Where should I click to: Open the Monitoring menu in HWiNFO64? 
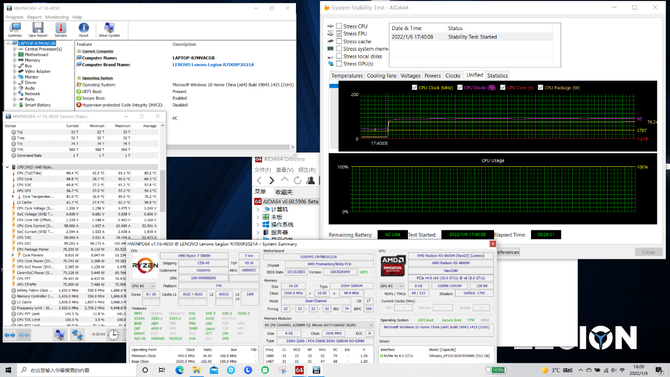57,17
